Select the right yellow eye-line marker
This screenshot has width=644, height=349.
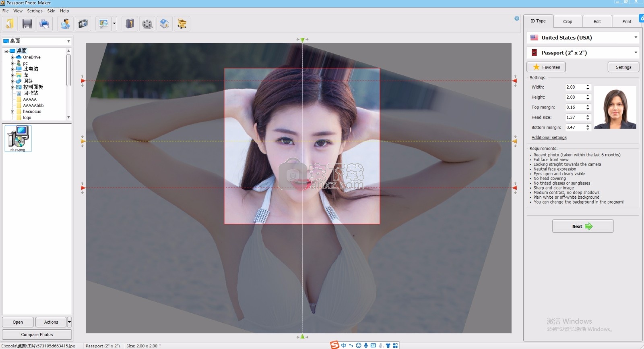click(515, 141)
